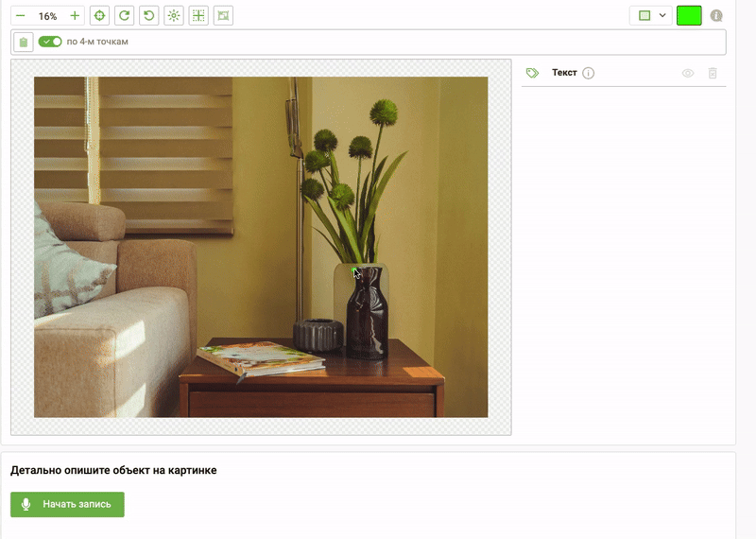Zoom in with the plus button
The width and height of the screenshot is (756, 539).
(75, 16)
